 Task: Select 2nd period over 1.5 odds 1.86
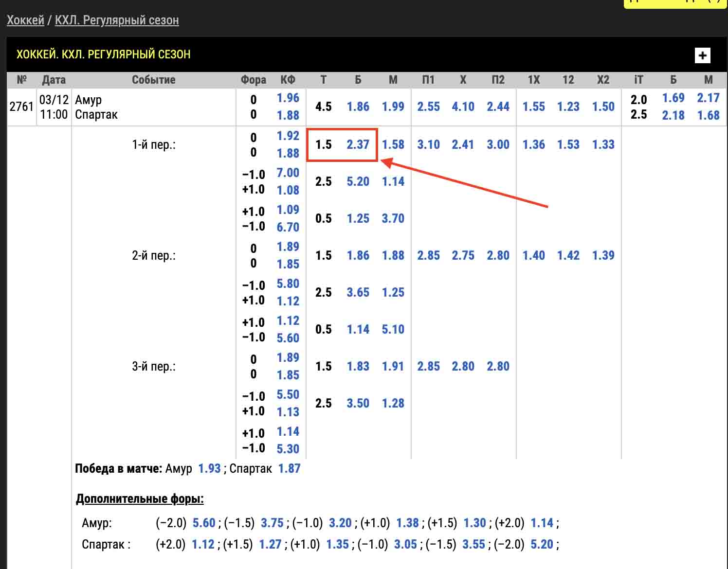[x=358, y=255]
